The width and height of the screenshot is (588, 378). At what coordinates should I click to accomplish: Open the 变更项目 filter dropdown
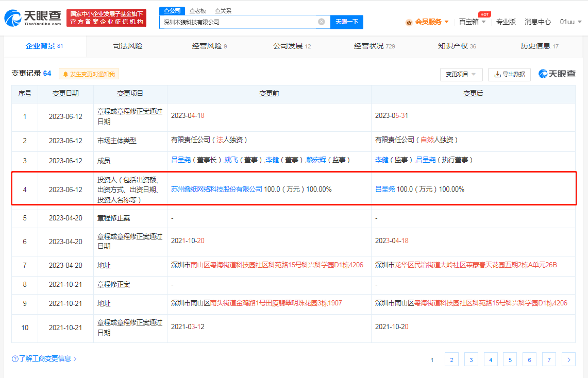tap(461, 74)
